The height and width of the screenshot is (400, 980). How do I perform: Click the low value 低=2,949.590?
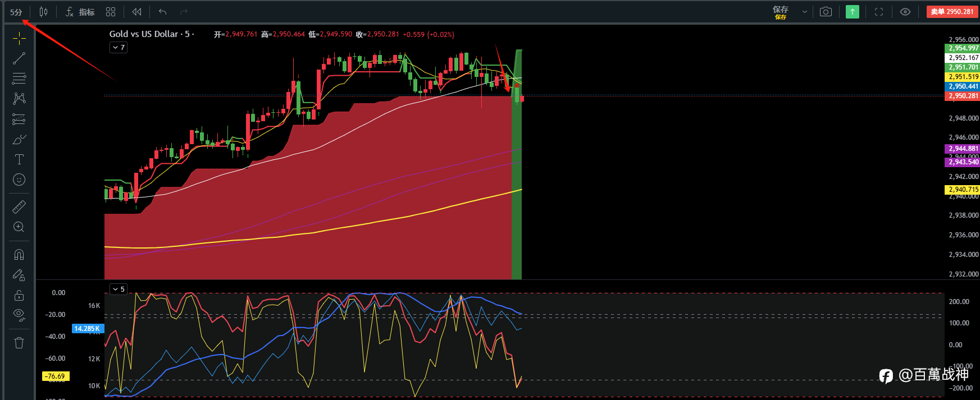click(x=330, y=34)
